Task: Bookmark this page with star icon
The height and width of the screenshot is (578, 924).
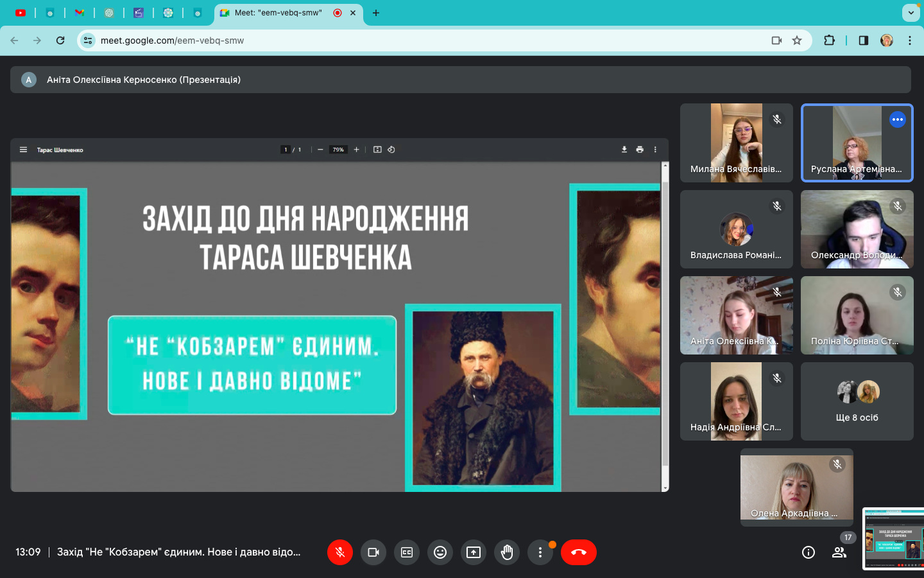Action: (x=797, y=40)
